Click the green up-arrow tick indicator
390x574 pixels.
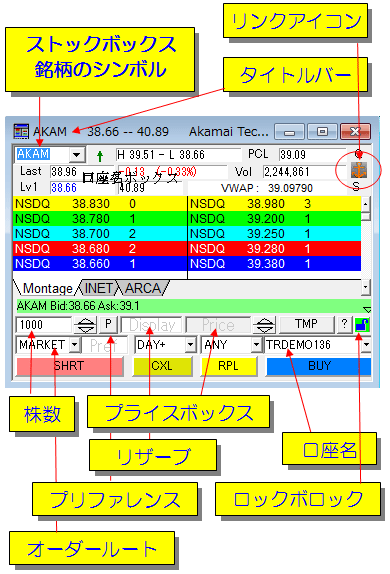(100, 156)
